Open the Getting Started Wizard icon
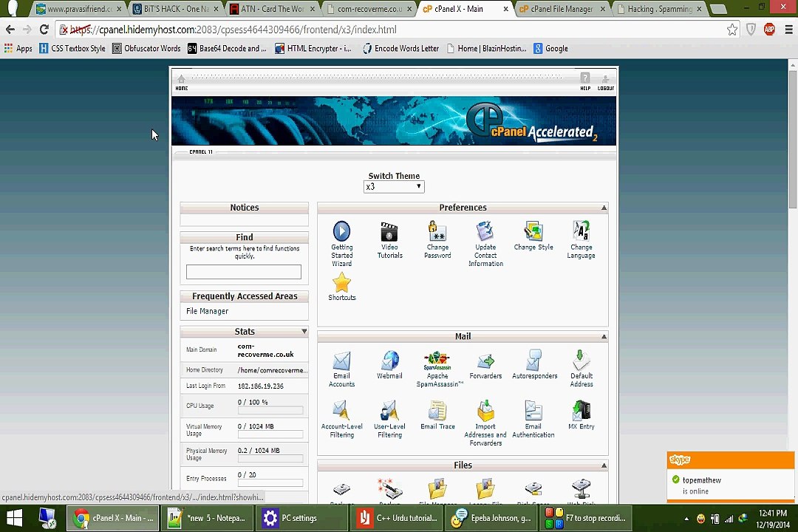The image size is (798, 532). tap(341, 231)
